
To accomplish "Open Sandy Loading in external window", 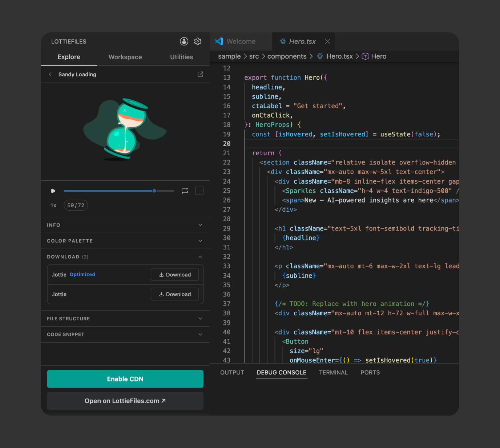I will 200,74.
